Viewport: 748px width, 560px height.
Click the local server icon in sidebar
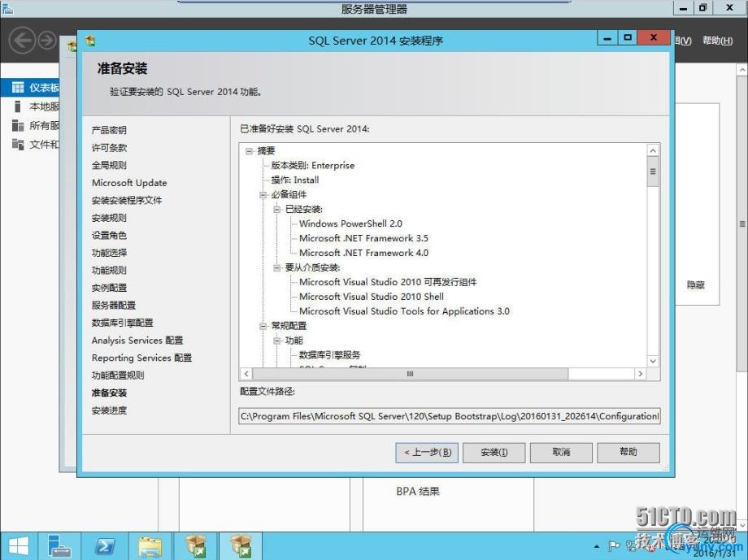click(18, 106)
